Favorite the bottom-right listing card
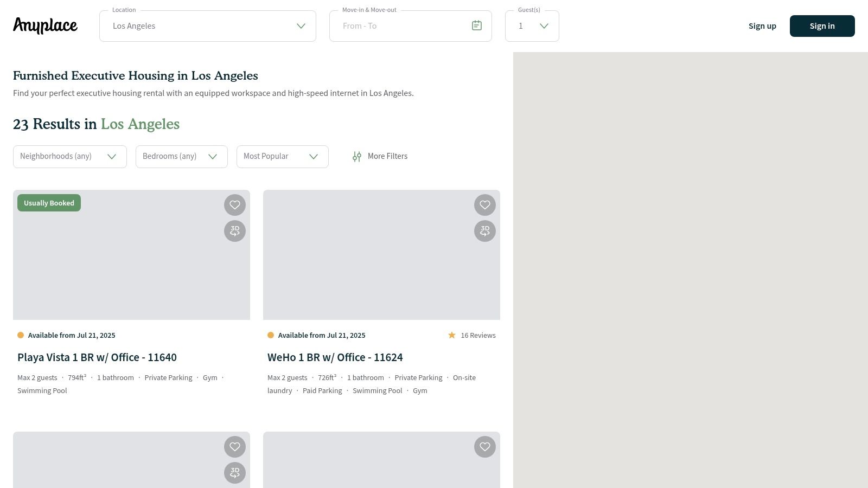This screenshot has height=488, width=868. coord(485,447)
